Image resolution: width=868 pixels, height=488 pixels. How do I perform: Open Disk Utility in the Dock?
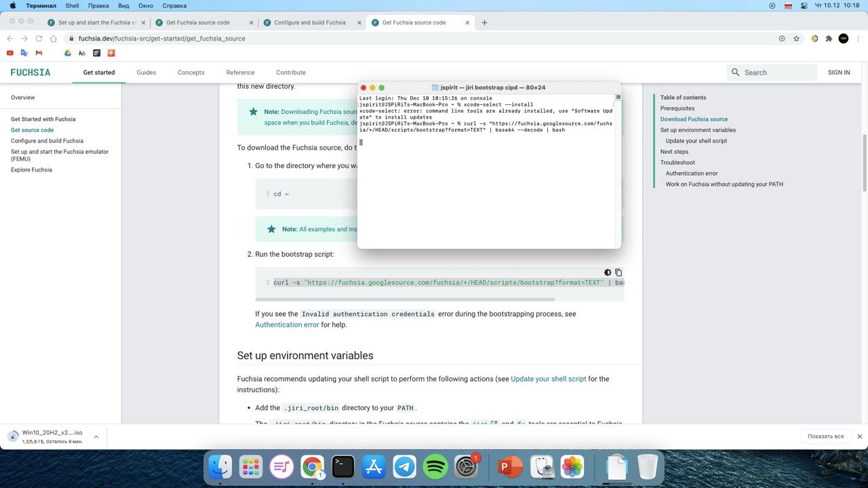pyautogui.click(x=541, y=466)
